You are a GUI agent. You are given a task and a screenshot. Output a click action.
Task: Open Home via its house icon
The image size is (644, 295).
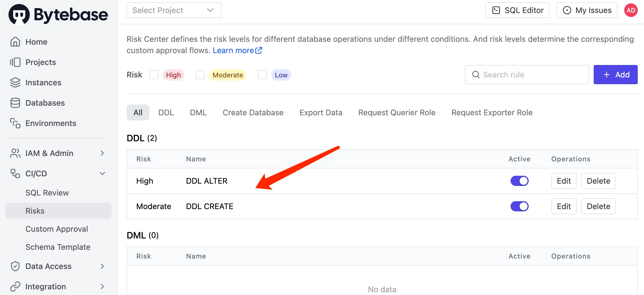coord(15,42)
